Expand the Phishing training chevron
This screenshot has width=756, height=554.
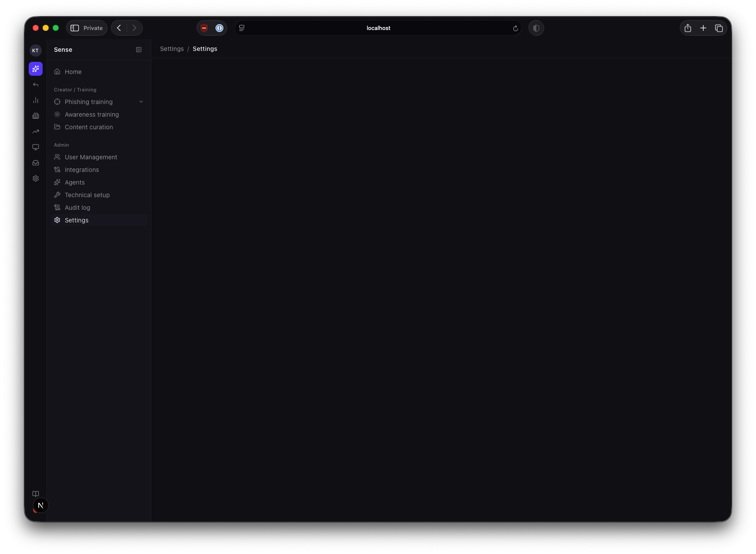pos(141,102)
